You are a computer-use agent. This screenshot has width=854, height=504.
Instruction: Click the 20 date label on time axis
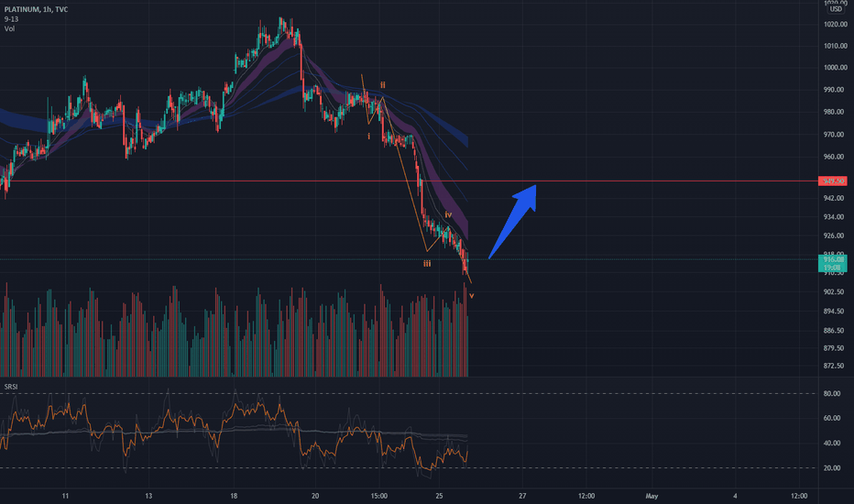(x=315, y=496)
